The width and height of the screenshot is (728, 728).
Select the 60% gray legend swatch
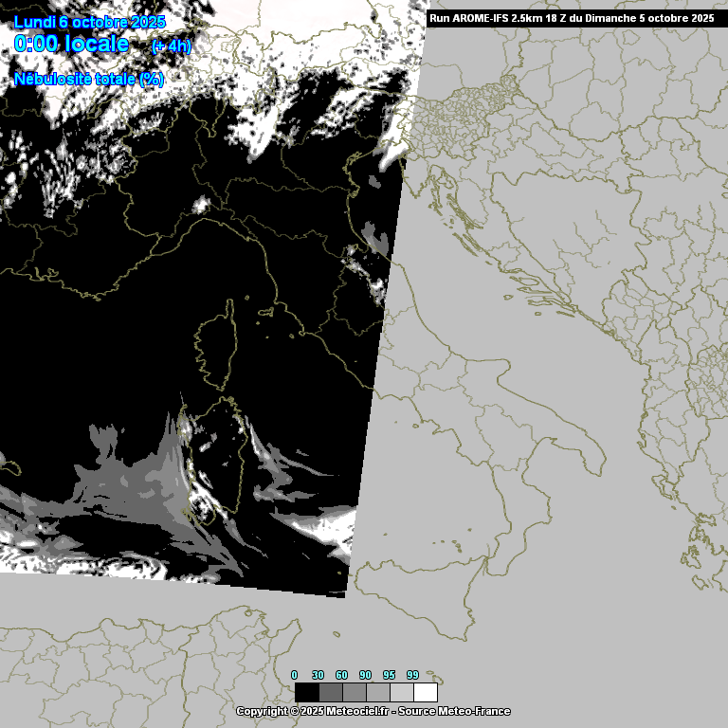pyautogui.click(x=354, y=692)
